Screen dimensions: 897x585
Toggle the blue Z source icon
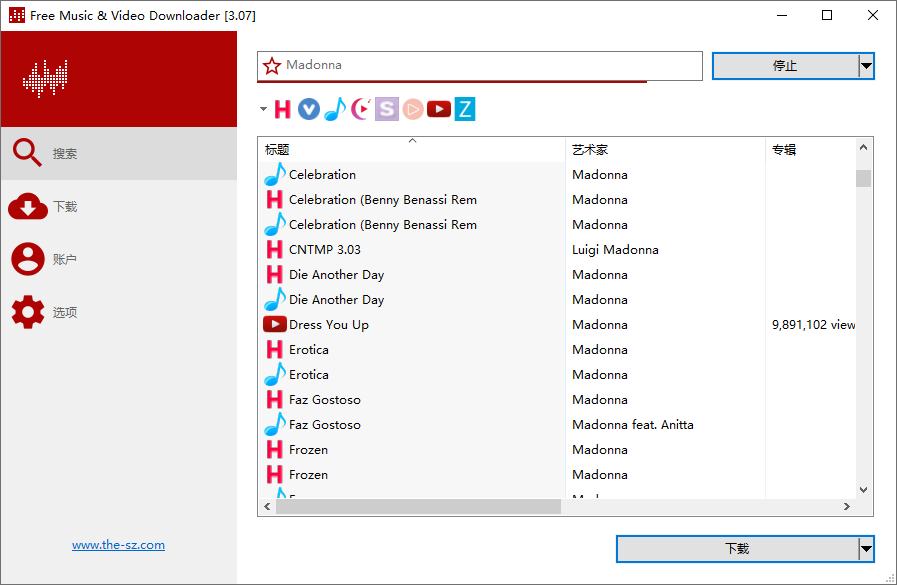point(465,109)
